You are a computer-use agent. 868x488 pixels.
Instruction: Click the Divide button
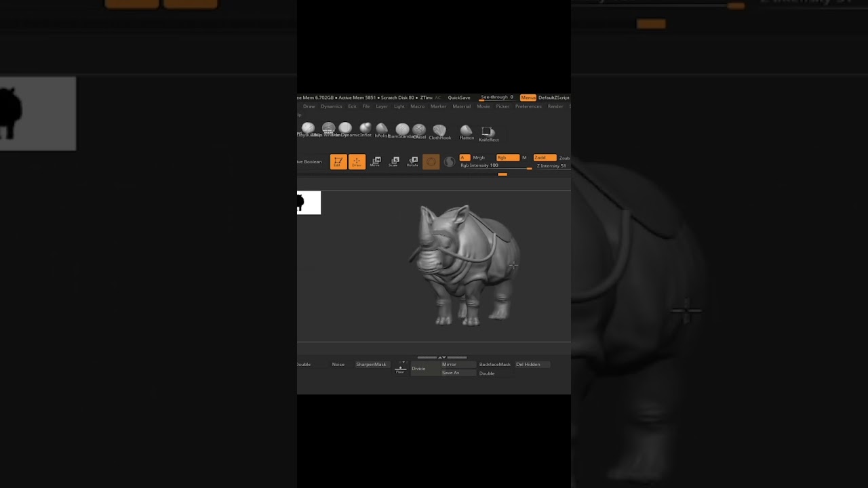pos(419,369)
